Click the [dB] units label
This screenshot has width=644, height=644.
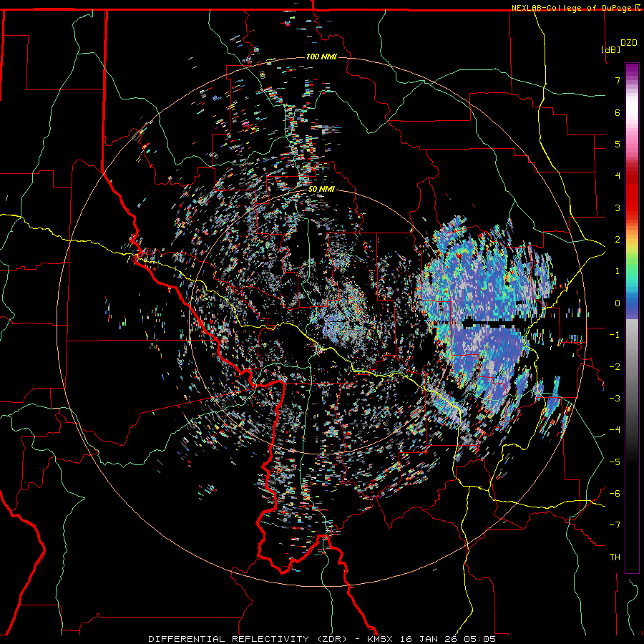tap(610, 49)
